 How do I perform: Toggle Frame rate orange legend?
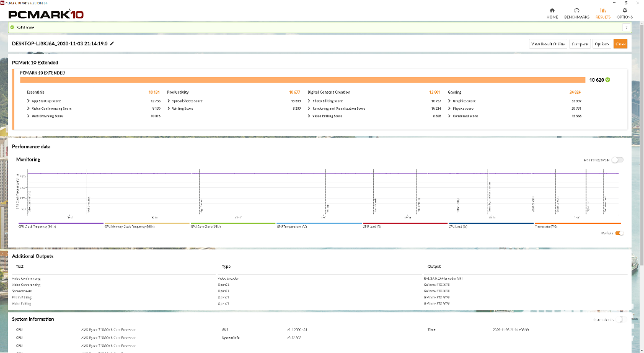pyautogui.click(x=578, y=225)
